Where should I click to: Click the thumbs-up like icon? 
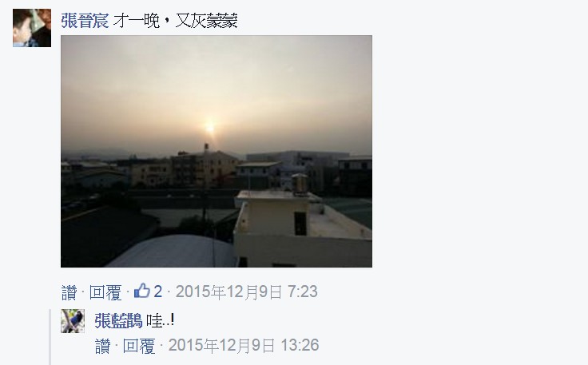tap(142, 291)
